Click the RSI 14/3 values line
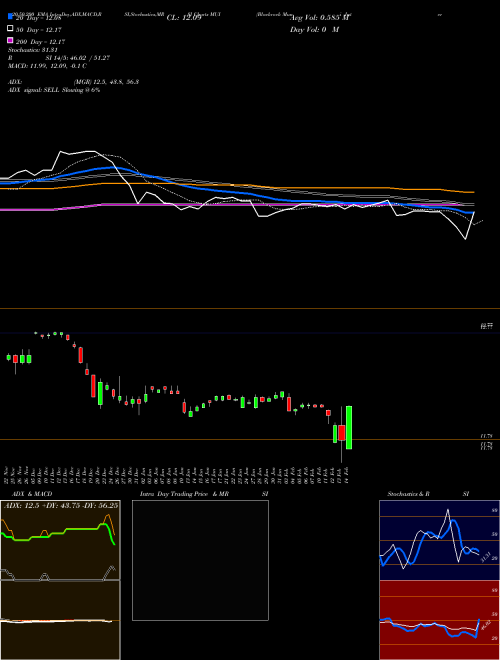The image size is (500, 660). (59, 58)
